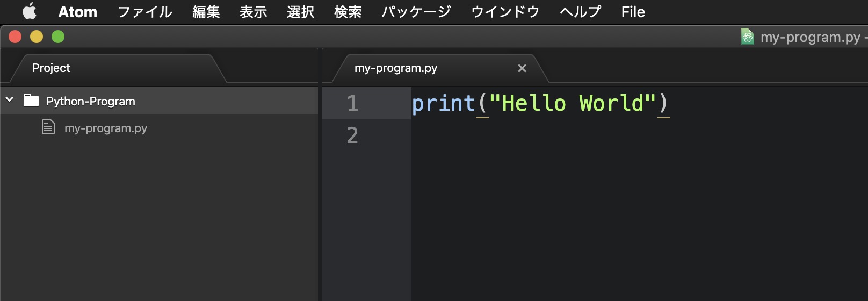This screenshot has height=301, width=868.
Task: Click the Python-Program folder icon
Action: click(31, 101)
